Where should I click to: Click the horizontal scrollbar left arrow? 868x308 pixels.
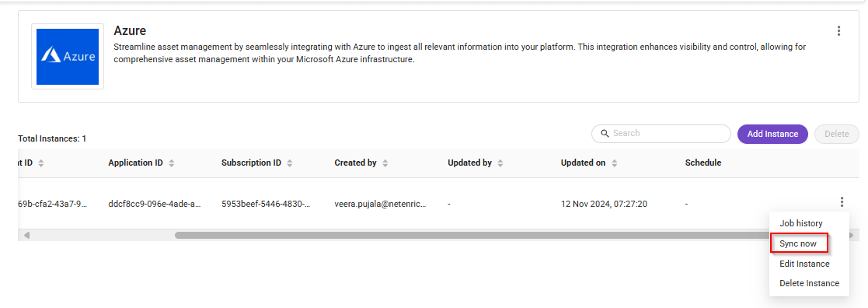click(26, 236)
